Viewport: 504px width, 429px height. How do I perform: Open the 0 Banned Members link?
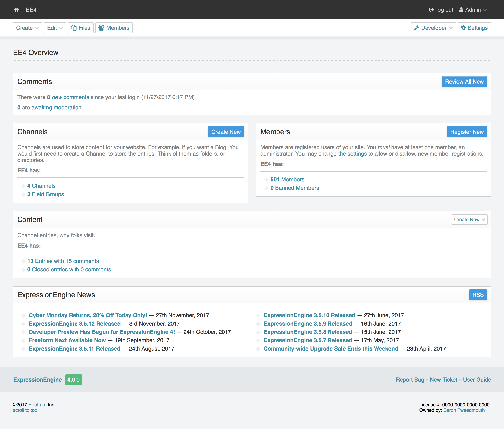(x=295, y=188)
